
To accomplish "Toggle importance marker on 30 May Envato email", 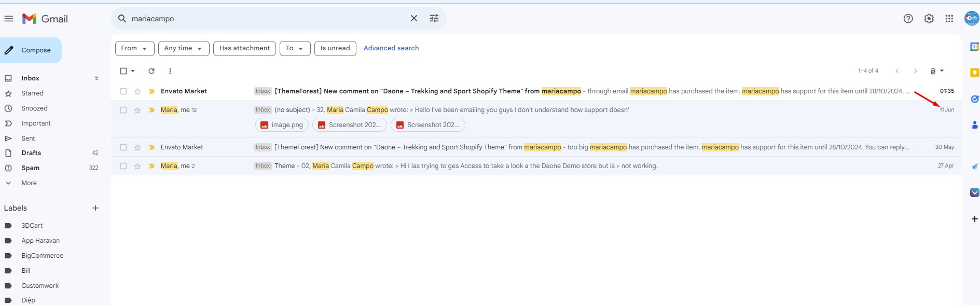I will click(151, 147).
